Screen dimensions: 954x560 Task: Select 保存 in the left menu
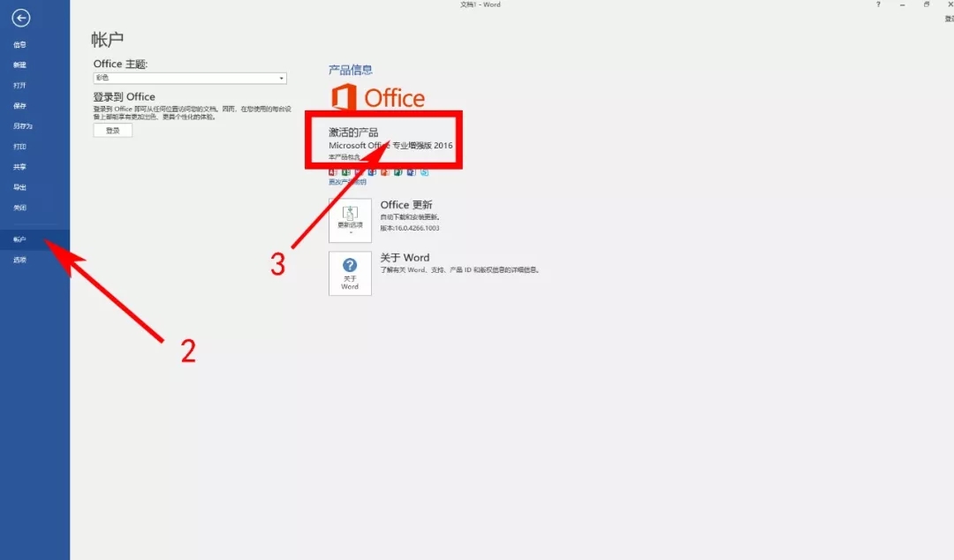pos(20,105)
